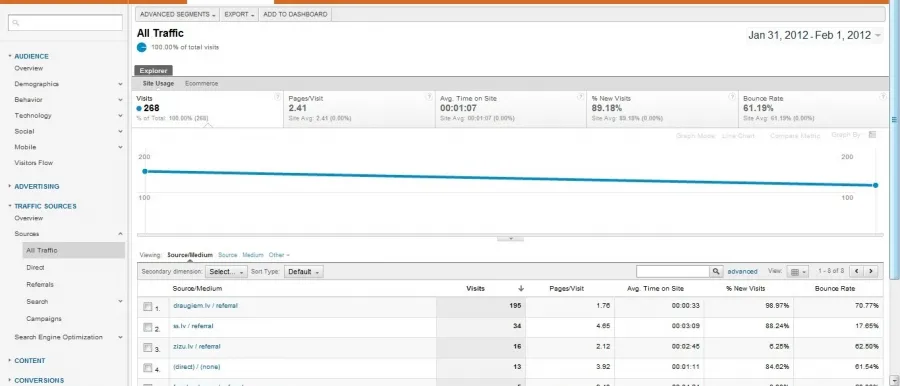Open the Secondary dimension Select dropdown
Viewport: 900px width, 386px height.
(226, 272)
